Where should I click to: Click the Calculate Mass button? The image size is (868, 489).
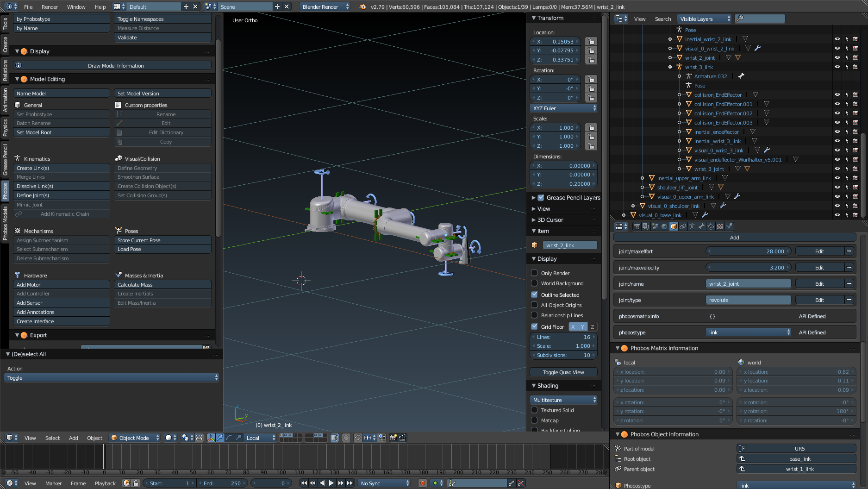click(x=162, y=285)
